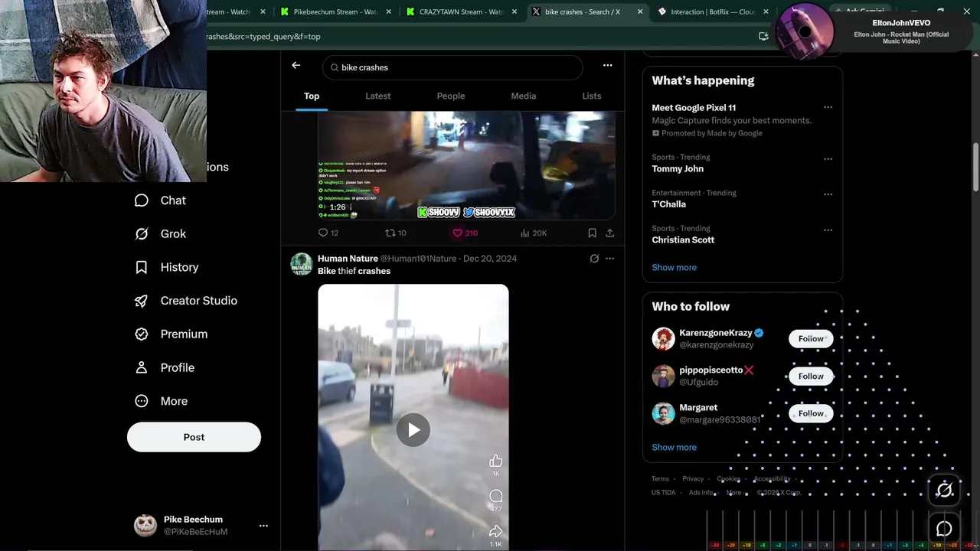The width and height of the screenshot is (980, 551).
Task: Open the Privacy footer link
Action: (x=693, y=478)
